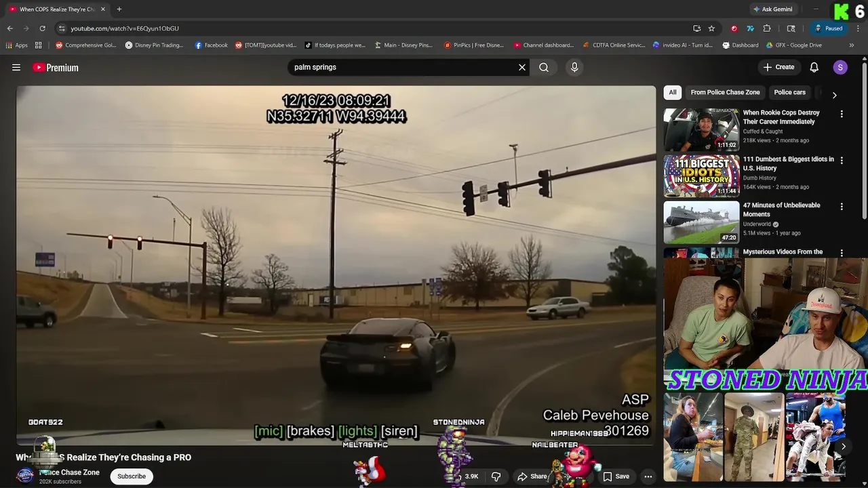Image resolution: width=868 pixels, height=488 pixels.
Task: Open Ask Gemini
Action: click(772, 9)
